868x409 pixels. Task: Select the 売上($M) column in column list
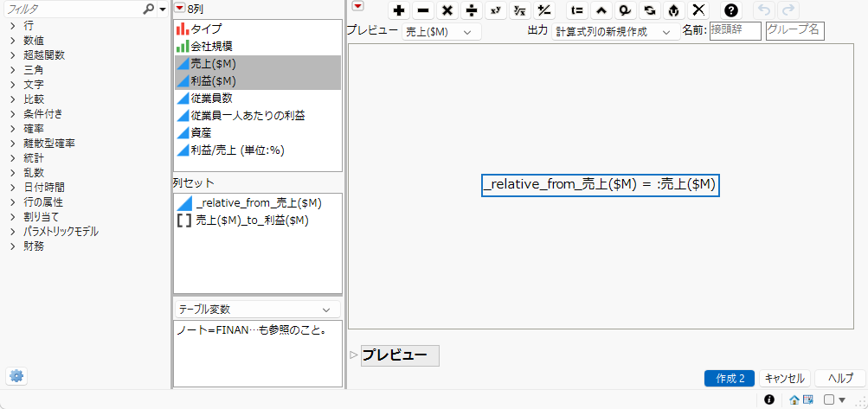click(258, 64)
